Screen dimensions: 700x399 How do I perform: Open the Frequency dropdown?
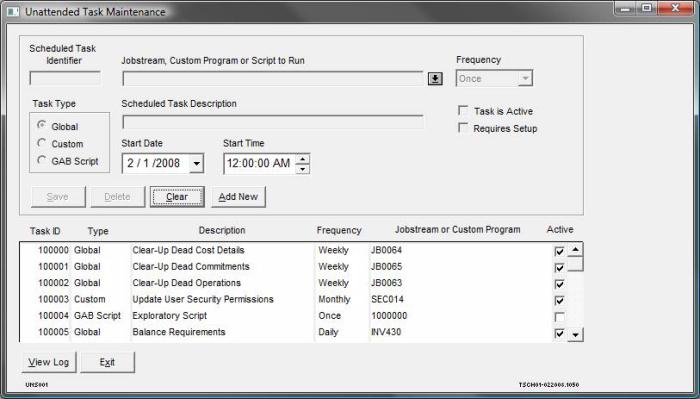(x=525, y=79)
